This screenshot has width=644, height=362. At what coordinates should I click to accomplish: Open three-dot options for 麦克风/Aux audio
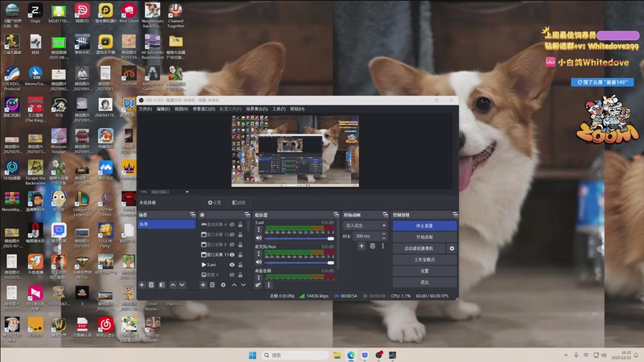click(258, 253)
